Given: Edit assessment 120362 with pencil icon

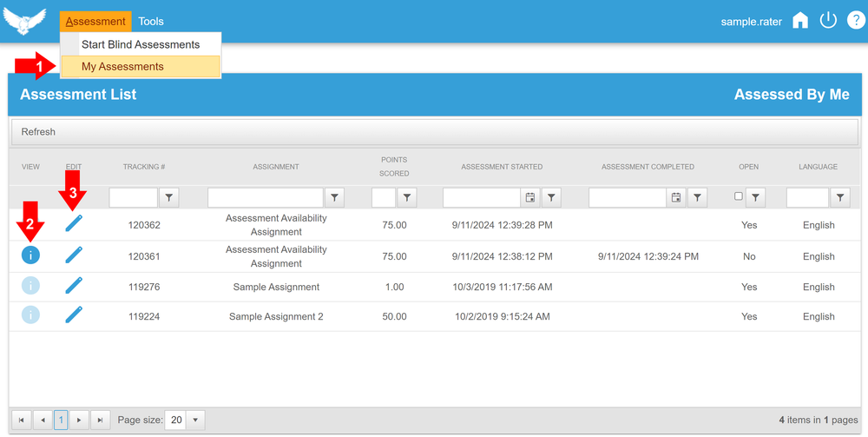Looking at the screenshot, I should pyautogui.click(x=74, y=223).
